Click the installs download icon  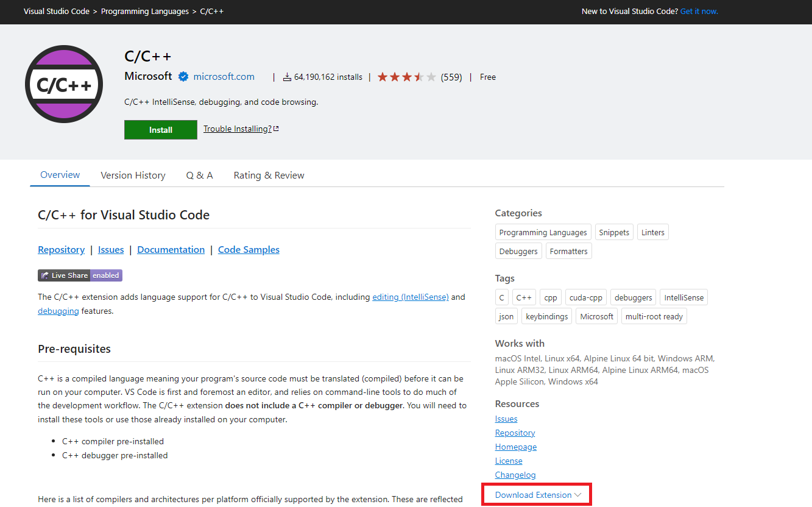click(287, 77)
